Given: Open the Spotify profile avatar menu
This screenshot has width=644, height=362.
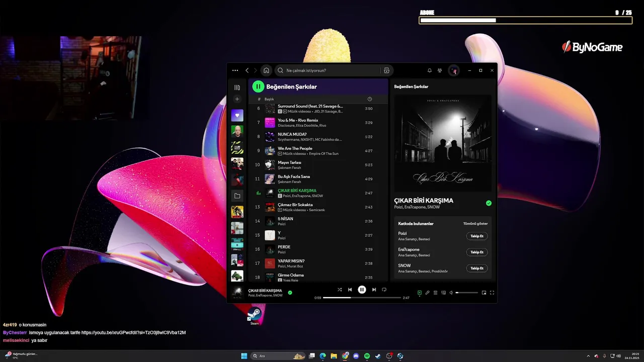Looking at the screenshot, I should coord(454,70).
